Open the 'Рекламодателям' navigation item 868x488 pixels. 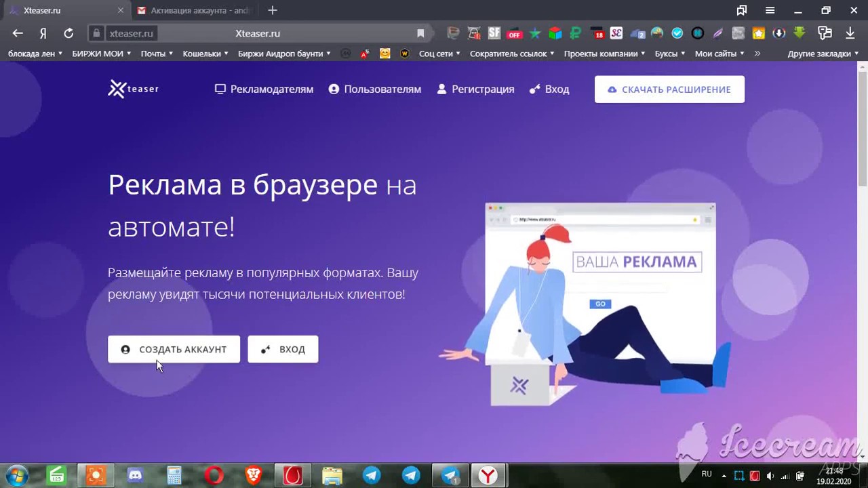(x=264, y=89)
